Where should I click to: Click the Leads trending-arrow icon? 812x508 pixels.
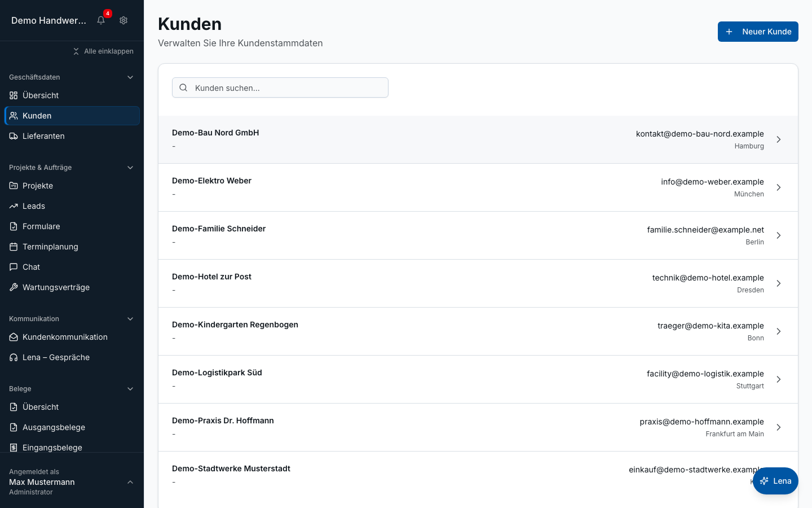[14, 206]
